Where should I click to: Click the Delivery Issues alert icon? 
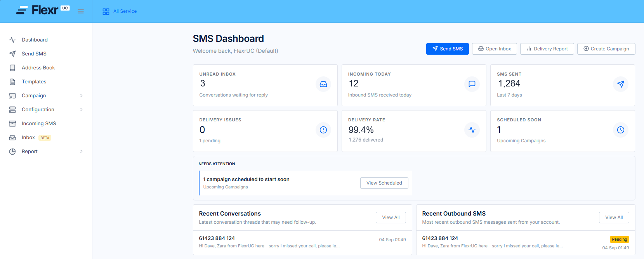323,130
